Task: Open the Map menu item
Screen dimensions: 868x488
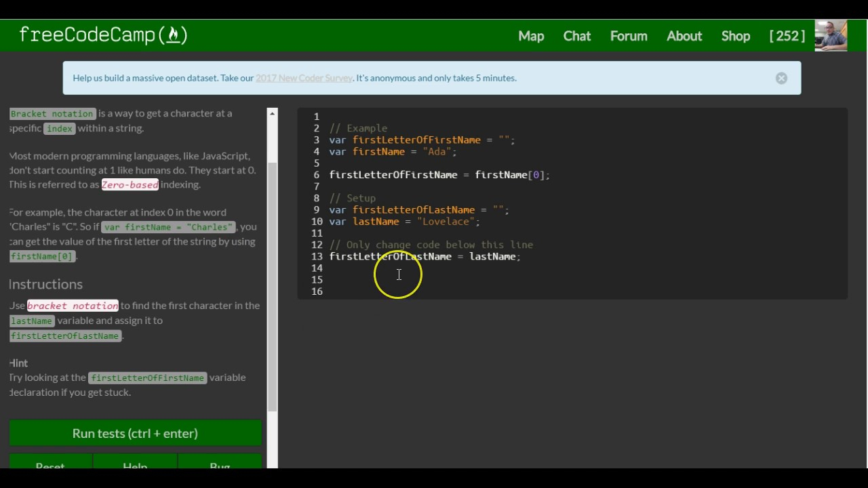Action: (x=531, y=36)
